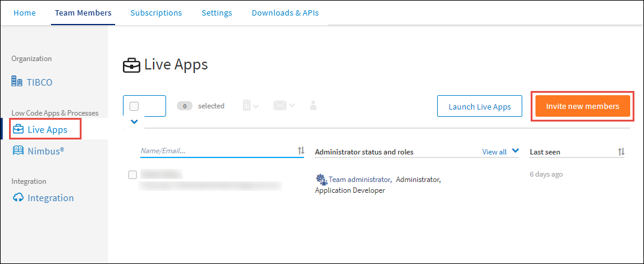644x264 pixels.
Task: Open the View all roles dropdown
Action: 500,152
